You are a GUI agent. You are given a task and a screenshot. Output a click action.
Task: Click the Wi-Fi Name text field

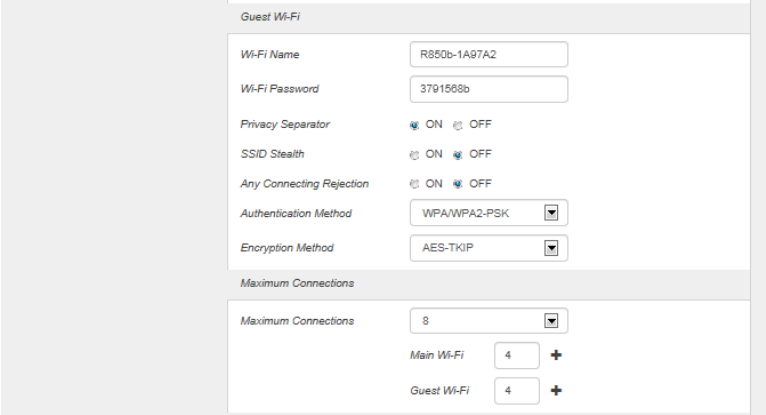tap(488, 54)
